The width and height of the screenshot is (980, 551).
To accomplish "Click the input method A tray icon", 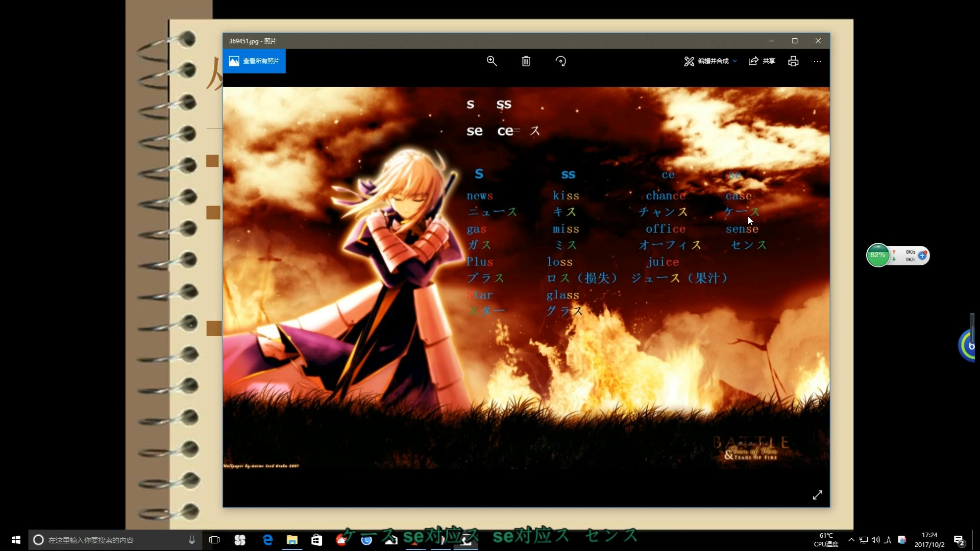I will point(888,540).
